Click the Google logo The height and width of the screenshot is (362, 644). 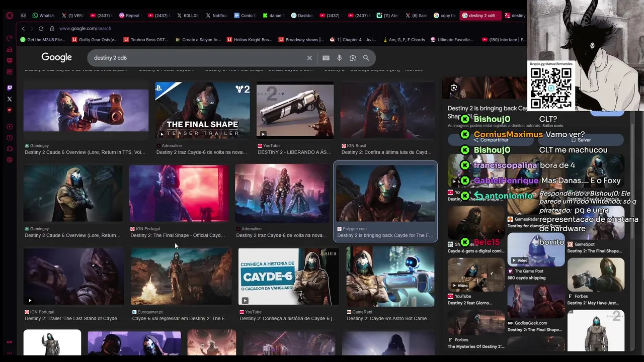[x=57, y=57]
